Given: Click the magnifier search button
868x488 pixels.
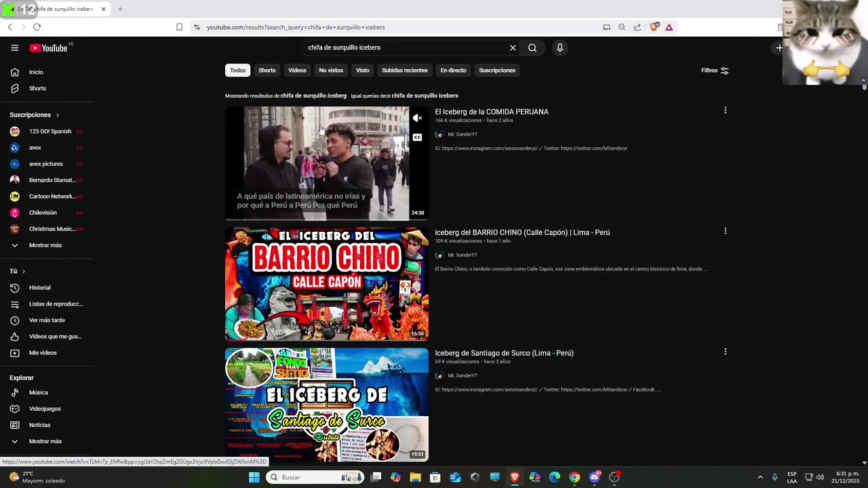Looking at the screenshot, I should pos(532,48).
